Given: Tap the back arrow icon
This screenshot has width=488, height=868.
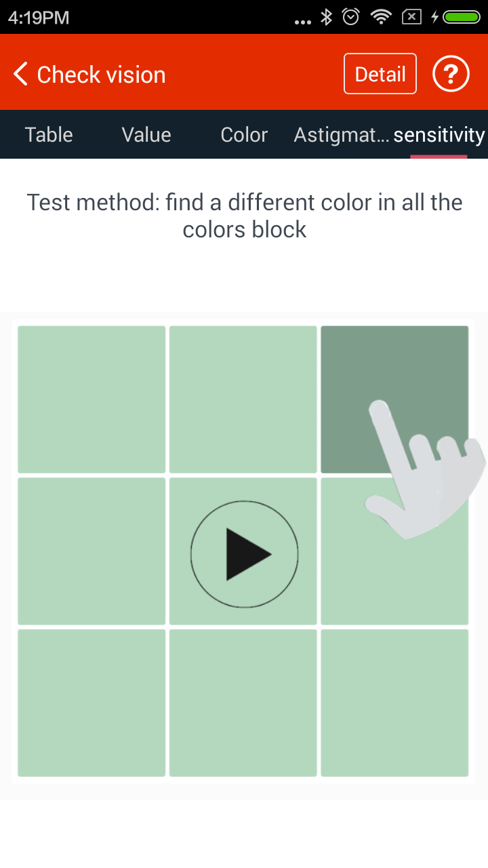Looking at the screenshot, I should 20,74.
